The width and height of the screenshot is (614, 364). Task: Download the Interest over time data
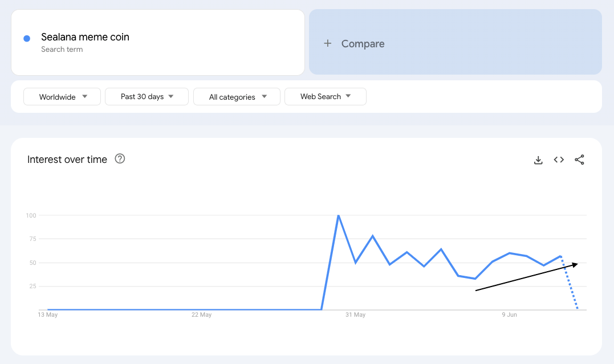tap(538, 160)
